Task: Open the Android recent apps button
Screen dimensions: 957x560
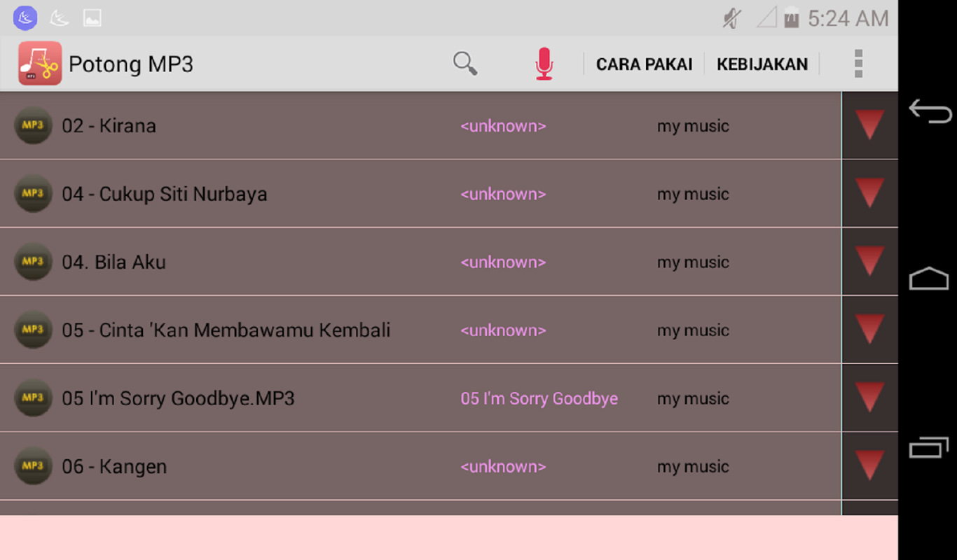Action: pyautogui.click(x=929, y=447)
